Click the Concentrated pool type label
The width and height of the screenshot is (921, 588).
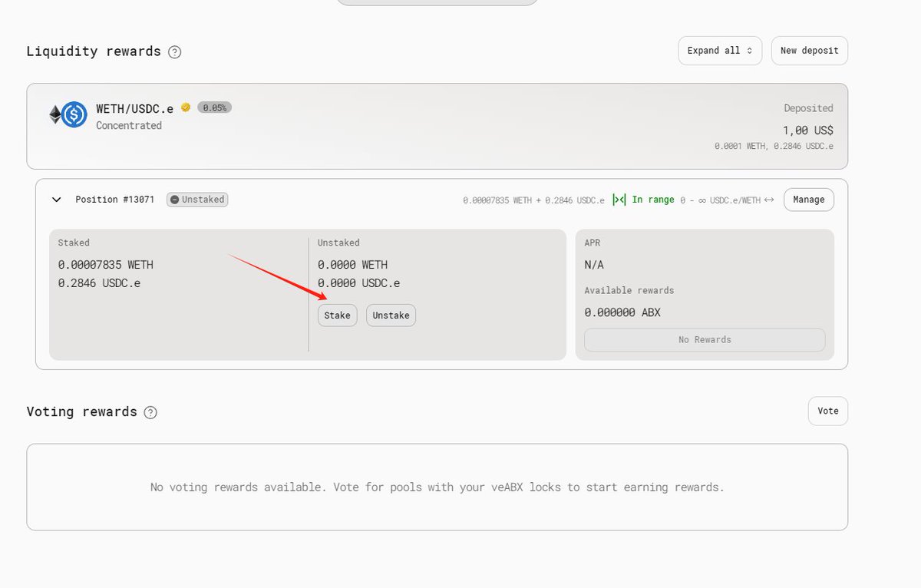[129, 126]
